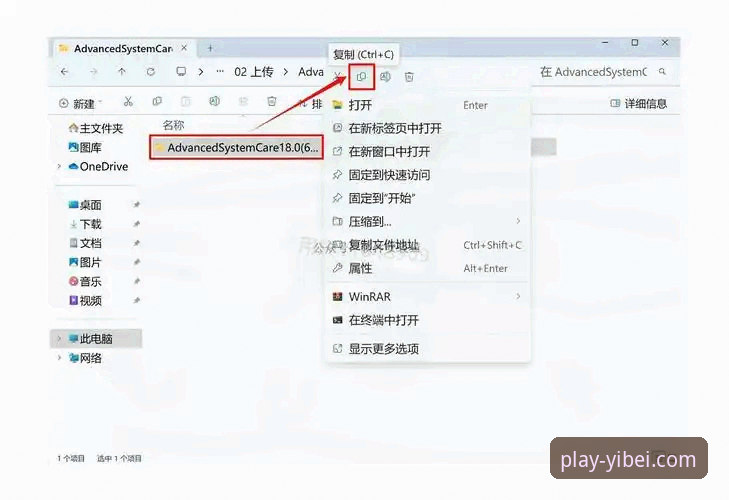Click the toolbar Delete trash icon

coord(272,101)
